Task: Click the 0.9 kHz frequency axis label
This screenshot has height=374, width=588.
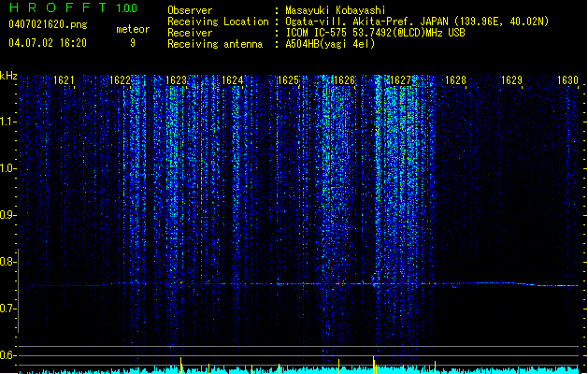Action: tap(8, 215)
